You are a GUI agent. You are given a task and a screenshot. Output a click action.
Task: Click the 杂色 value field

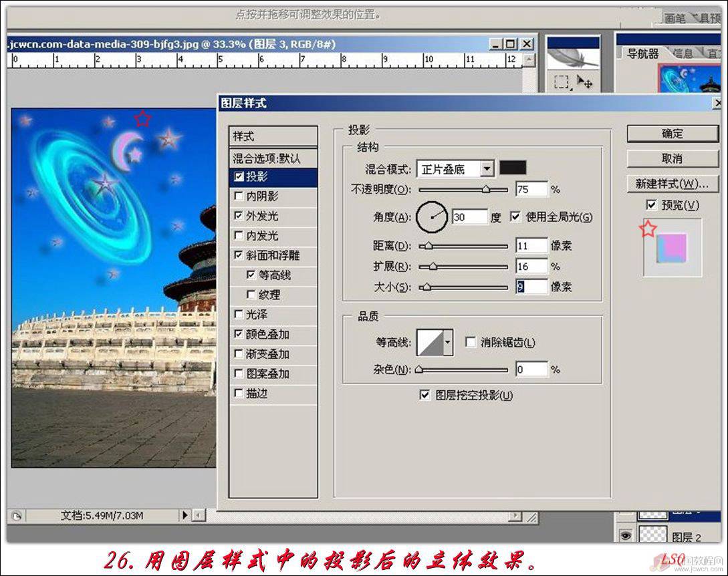[x=531, y=370]
